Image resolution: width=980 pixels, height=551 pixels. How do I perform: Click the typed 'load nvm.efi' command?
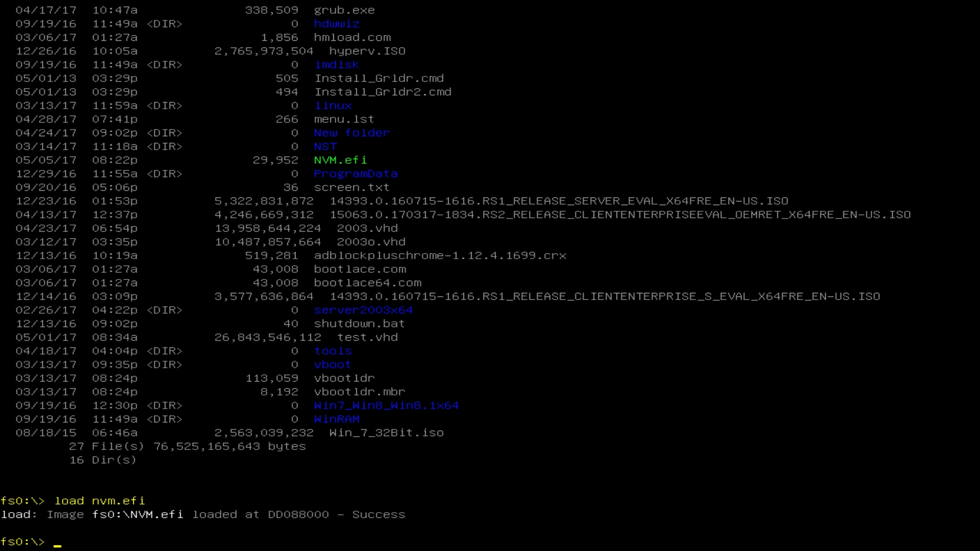100,501
